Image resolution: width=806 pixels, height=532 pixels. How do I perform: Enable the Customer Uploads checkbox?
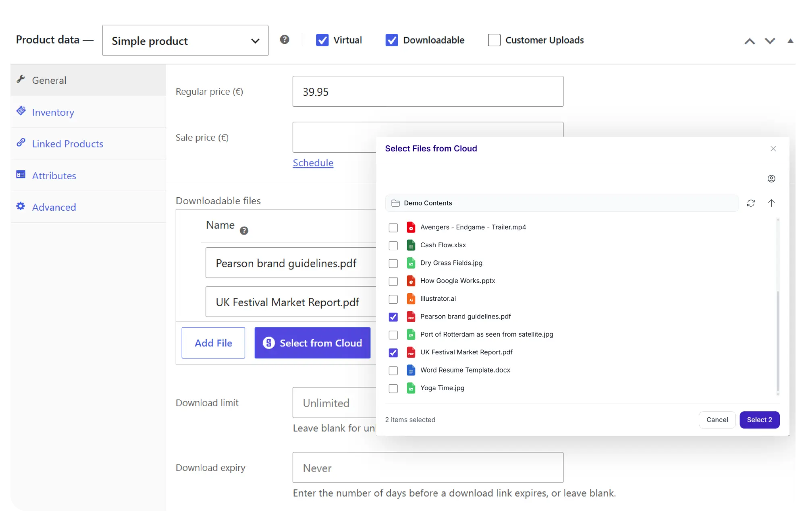click(x=494, y=40)
